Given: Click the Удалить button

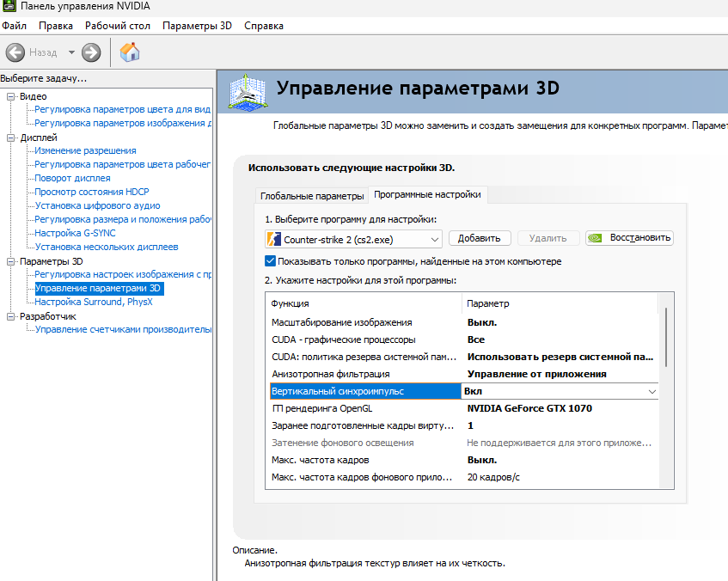Looking at the screenshot, I should tap(548, 238).
